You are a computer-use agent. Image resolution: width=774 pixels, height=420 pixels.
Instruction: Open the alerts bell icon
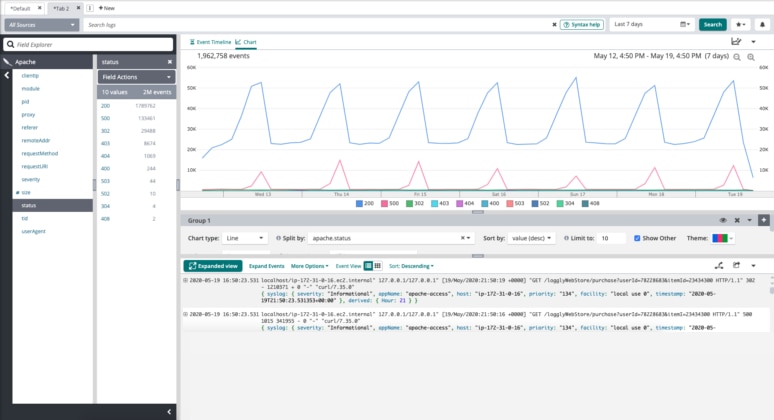tap(763, 24)
